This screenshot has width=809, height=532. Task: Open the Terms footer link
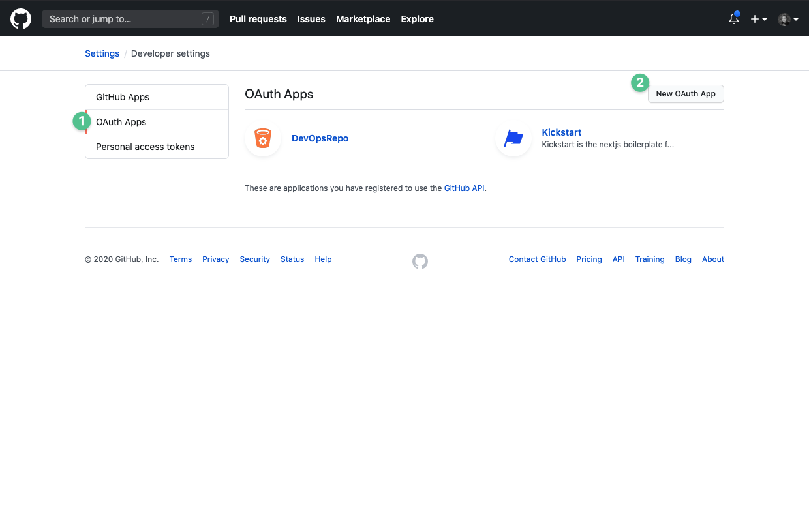tap(181, 259)
